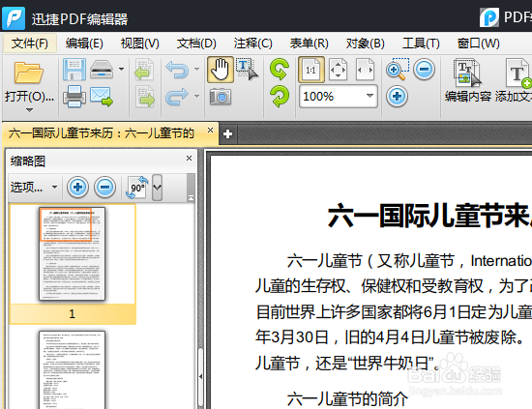Click the open folder icon
Viewport: 532px width, 409px height.
(x=29, y=73)
